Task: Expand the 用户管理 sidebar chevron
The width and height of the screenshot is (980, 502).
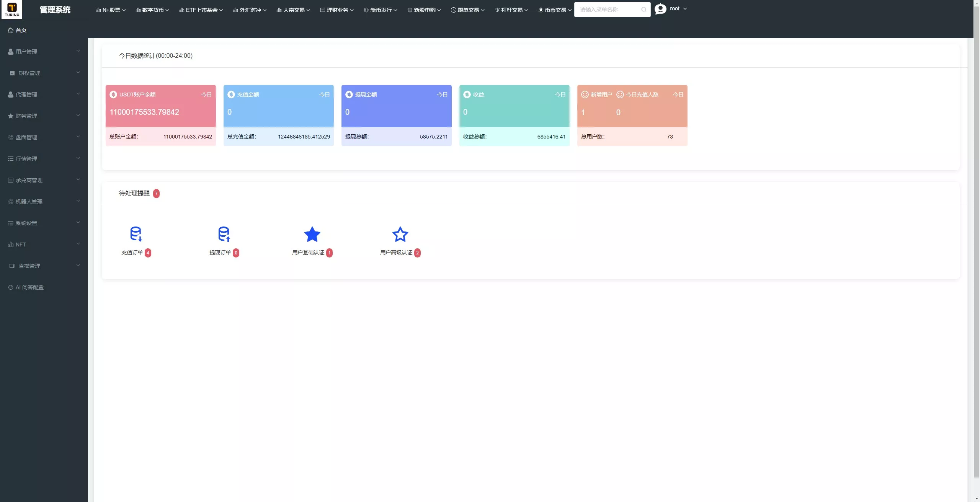Action: tap(78, 51)
